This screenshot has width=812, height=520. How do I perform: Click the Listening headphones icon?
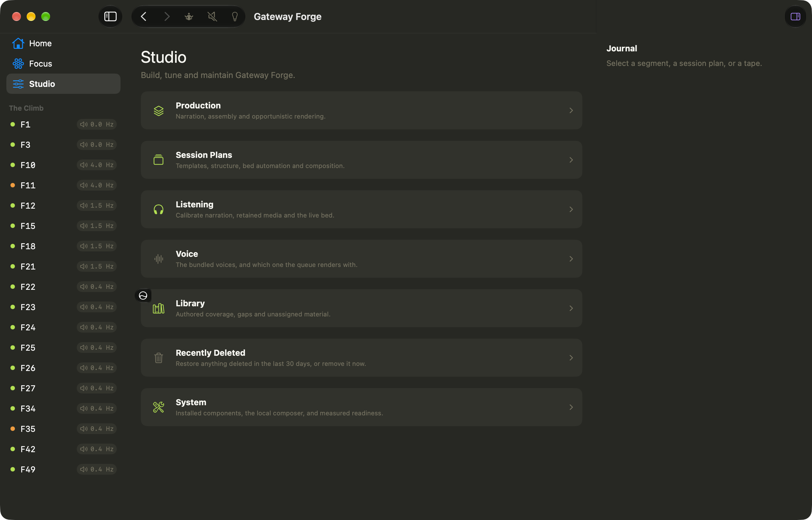(x=158, y=209)
